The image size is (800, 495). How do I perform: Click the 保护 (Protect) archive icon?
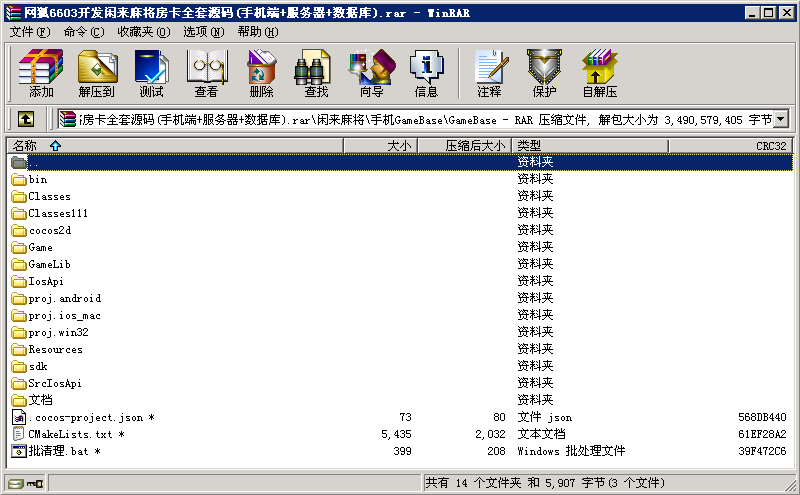click(544, 73)
